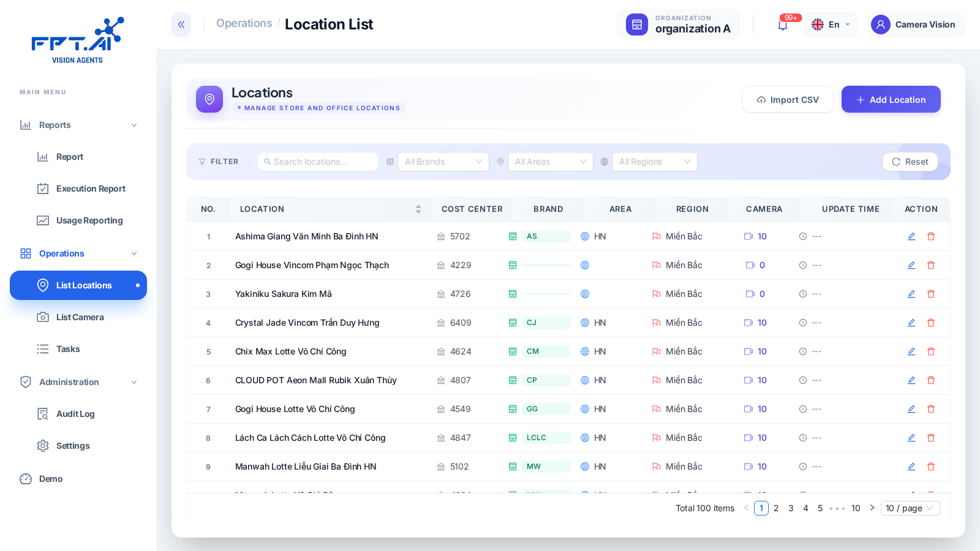Open Demo in the sidebar

(78, 479)
